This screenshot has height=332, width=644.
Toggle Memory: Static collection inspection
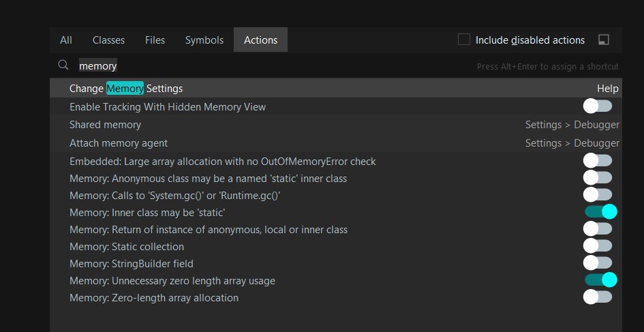(x=598, y=245)
